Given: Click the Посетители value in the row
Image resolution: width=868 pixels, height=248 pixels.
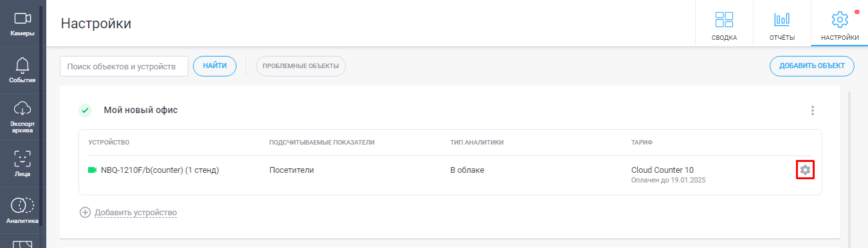Looking at the screenshot, I should tap(291, 170).
